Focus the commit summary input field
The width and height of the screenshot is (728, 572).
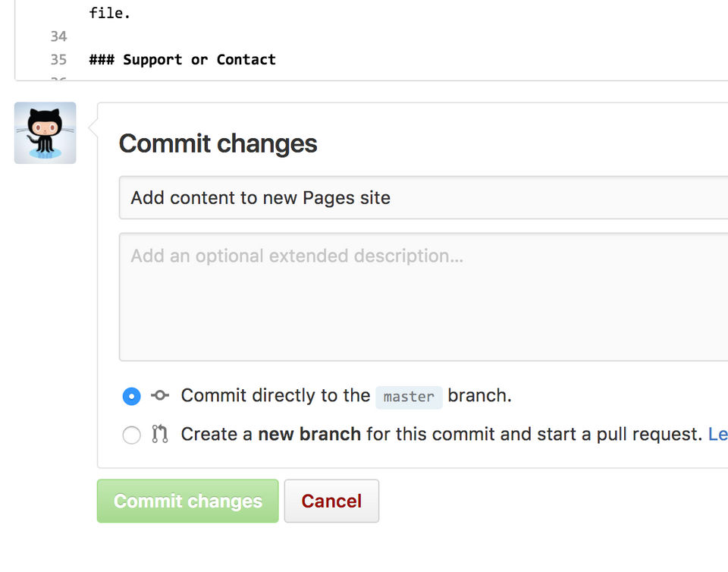425,198
